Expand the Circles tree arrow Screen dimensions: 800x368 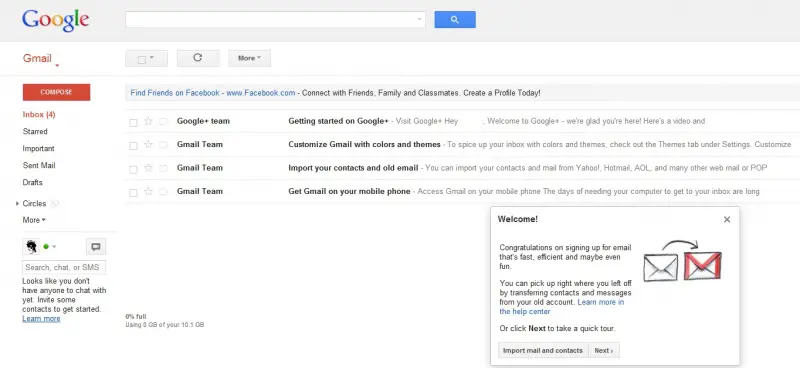click(17, 204)
